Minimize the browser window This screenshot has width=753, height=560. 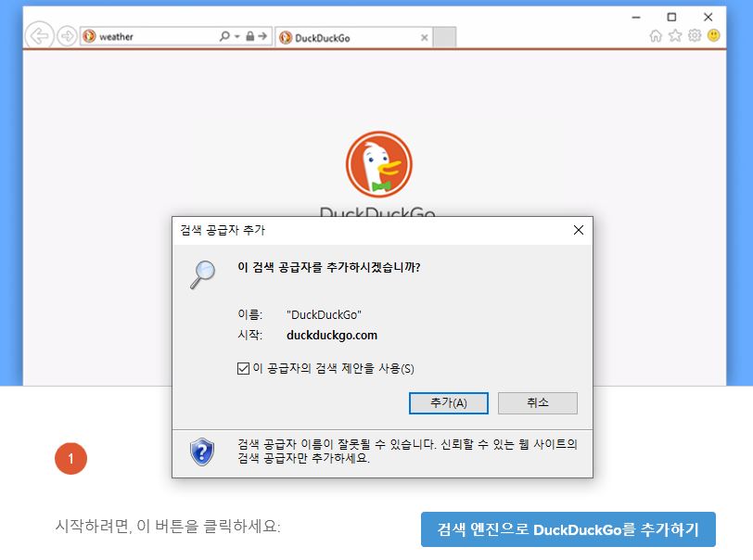click(x=636, y=18)
